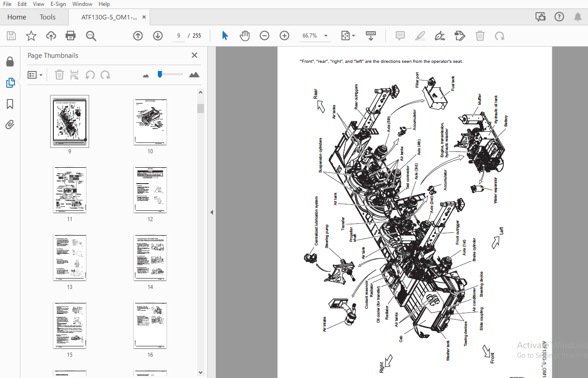Activate the selection arrow tool
This screenshot has height=378, width=588.
(225, 36)
